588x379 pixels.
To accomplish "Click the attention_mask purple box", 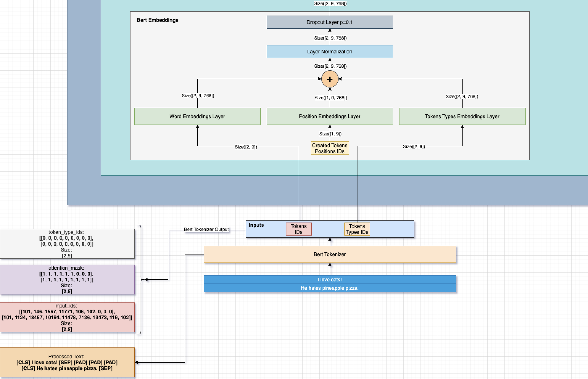I will pyautogui.click(x=67, y=280).
